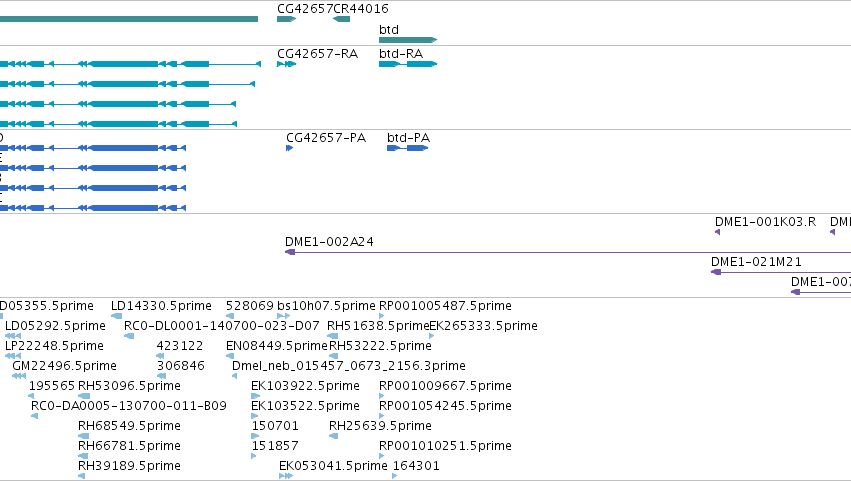The image size is (851, 481).
Task: Click the DME1-021M21 clone label
Action: click(756, 262)
